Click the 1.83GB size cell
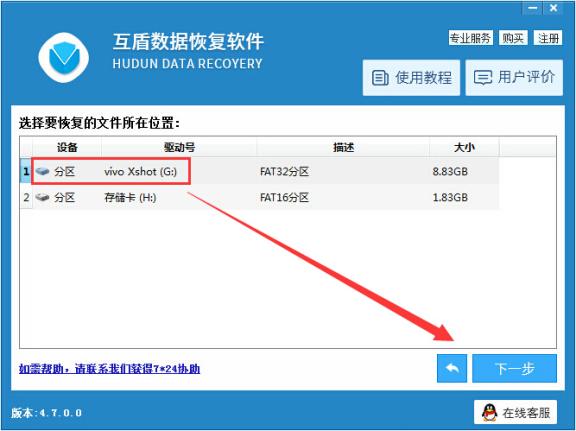 tap(450, 198)
